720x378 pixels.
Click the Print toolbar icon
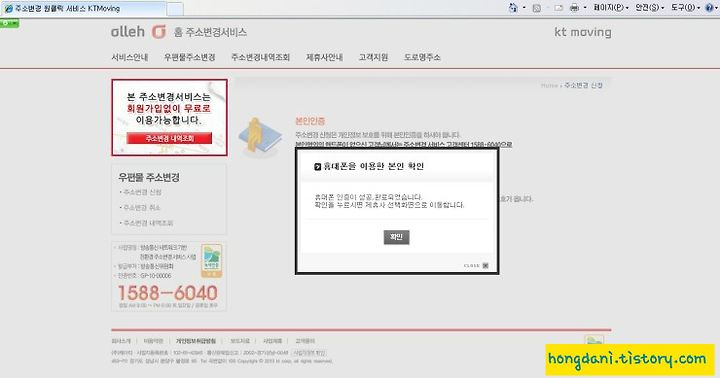574,7
